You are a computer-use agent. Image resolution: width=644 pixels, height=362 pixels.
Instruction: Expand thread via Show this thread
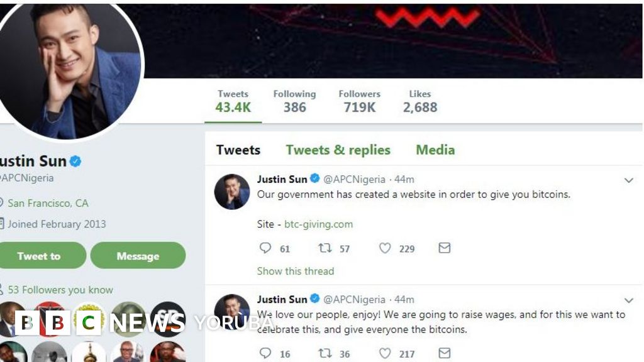click(x=296, y=271)
